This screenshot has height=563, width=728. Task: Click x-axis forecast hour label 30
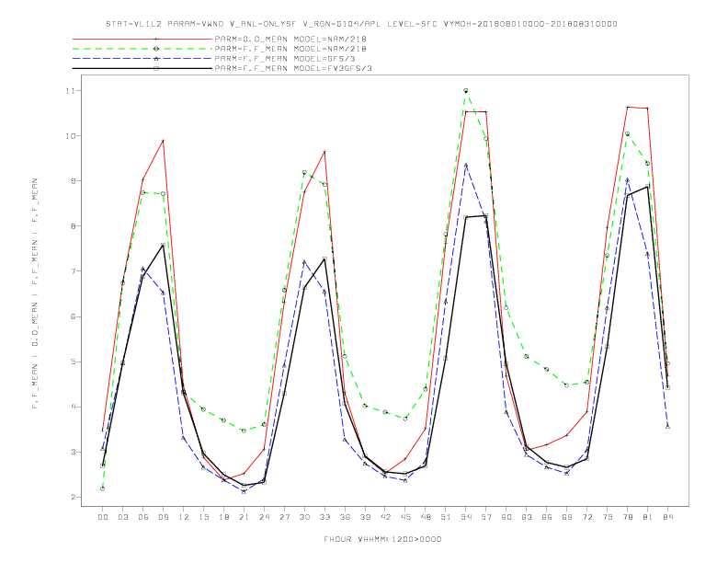click(304, 517)
